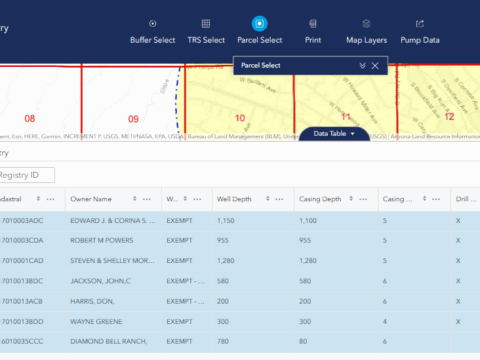The height and width of the screenshot is (360, 480).
Task: Select the WAYNE GREENE row
Action: tap(240, 322)
